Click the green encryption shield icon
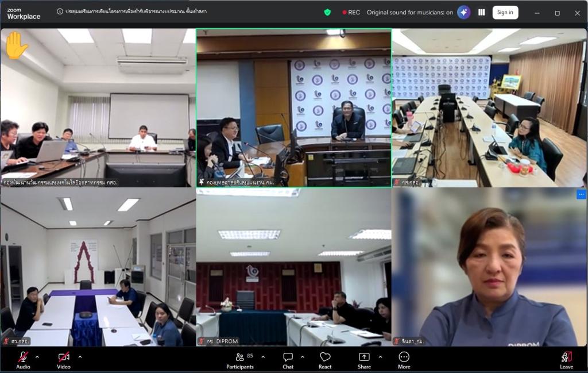 point(327,13)
